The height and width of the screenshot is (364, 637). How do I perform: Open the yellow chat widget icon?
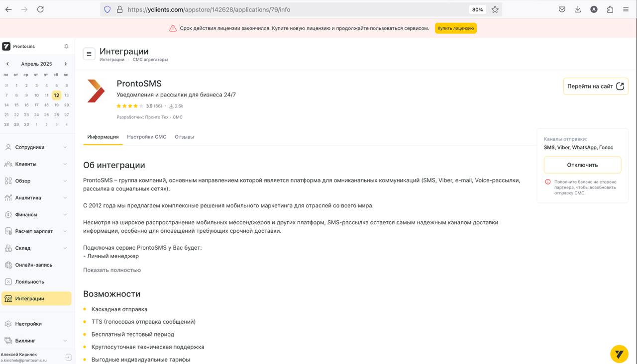(619, 354)
